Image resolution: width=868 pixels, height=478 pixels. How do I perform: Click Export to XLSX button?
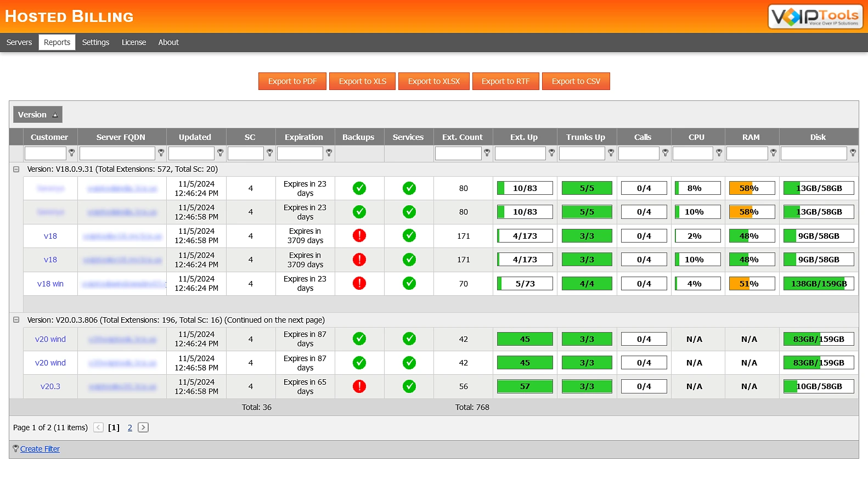(x=434, y=81)
